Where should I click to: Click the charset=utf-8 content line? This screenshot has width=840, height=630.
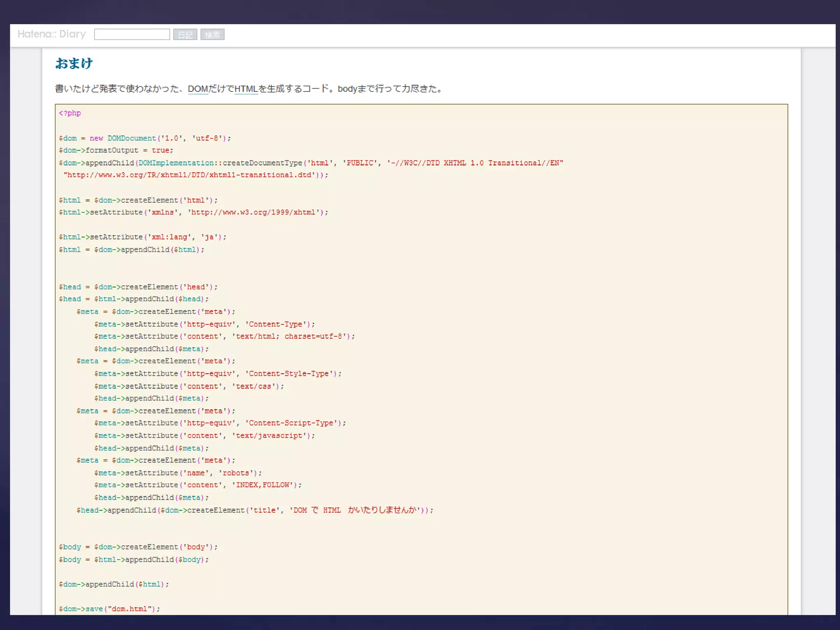pyautogui.click(x=224, y=336)
